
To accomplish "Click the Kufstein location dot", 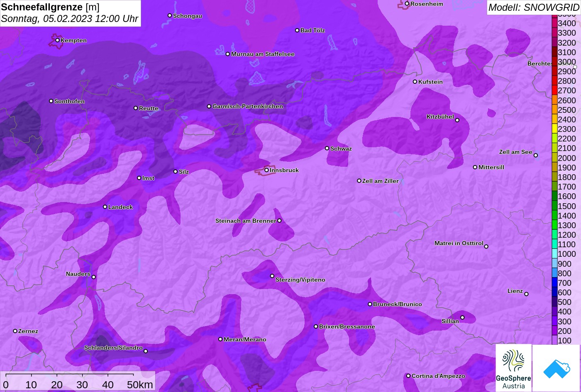I will point(415,82).
